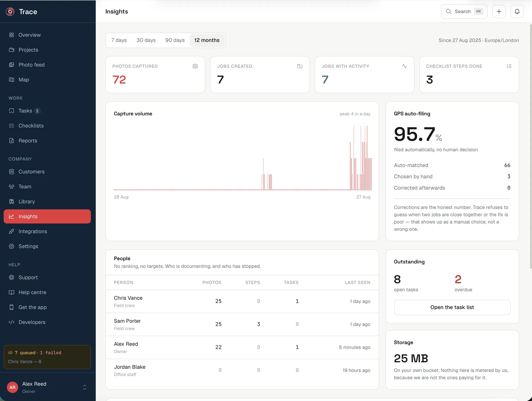
Task: Click the Search field in the header
Action: [464, 12]
